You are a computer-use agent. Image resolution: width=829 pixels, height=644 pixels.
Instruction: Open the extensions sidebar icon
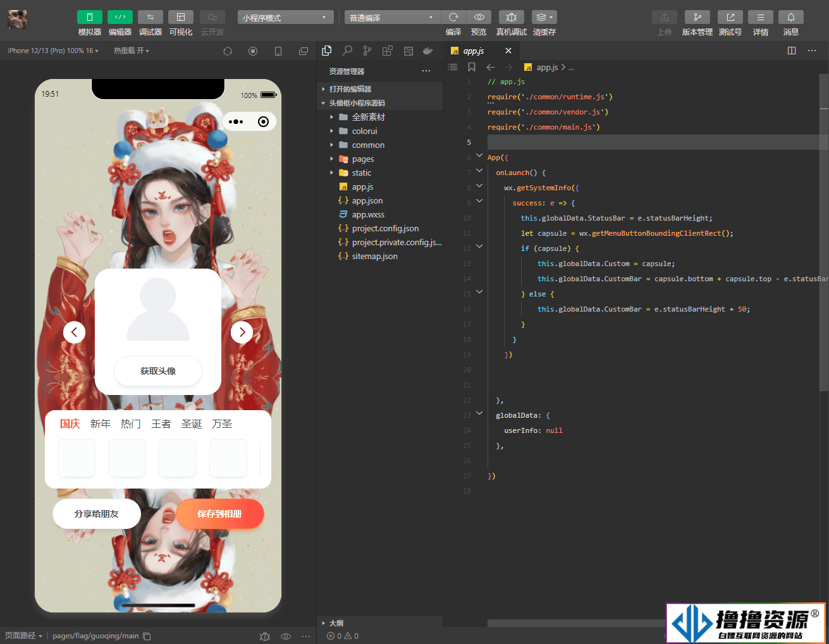388,51
